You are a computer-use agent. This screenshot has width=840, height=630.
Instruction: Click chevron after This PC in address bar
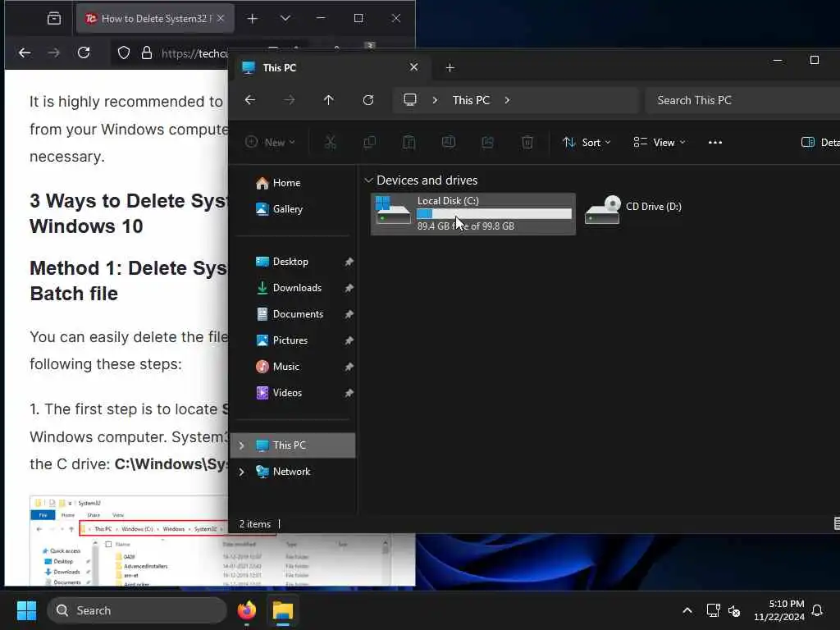coord(507,100)
